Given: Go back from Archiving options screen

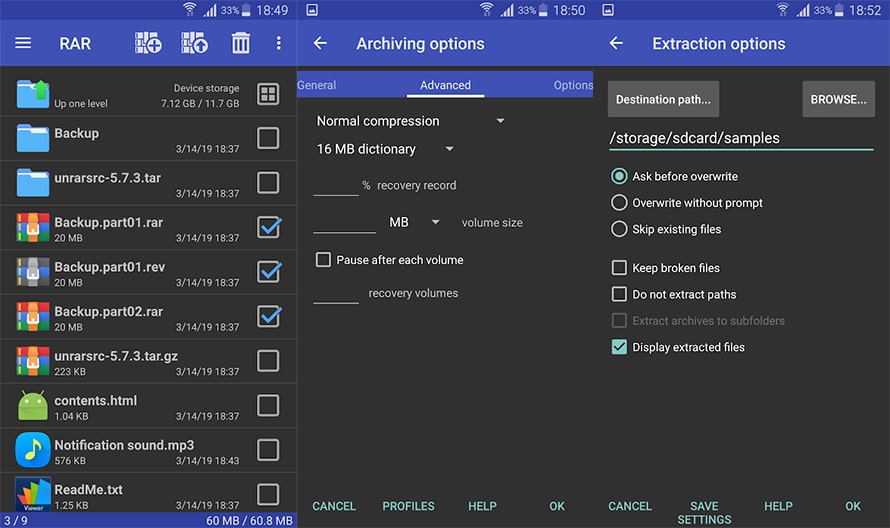Looking at the screenshot, I should pos(320,44).
